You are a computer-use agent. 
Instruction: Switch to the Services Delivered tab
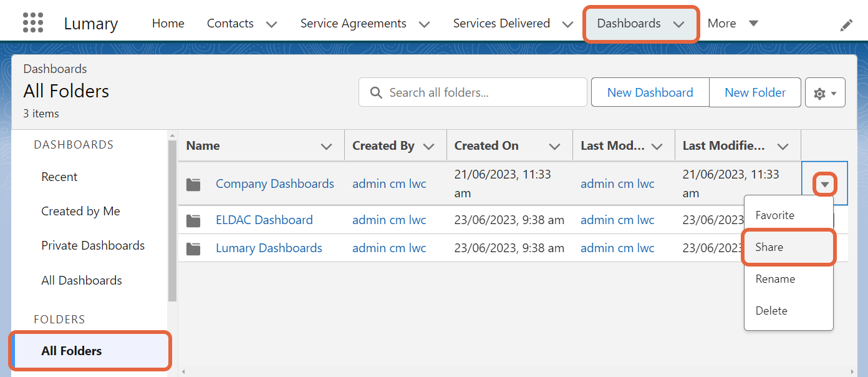501,23
